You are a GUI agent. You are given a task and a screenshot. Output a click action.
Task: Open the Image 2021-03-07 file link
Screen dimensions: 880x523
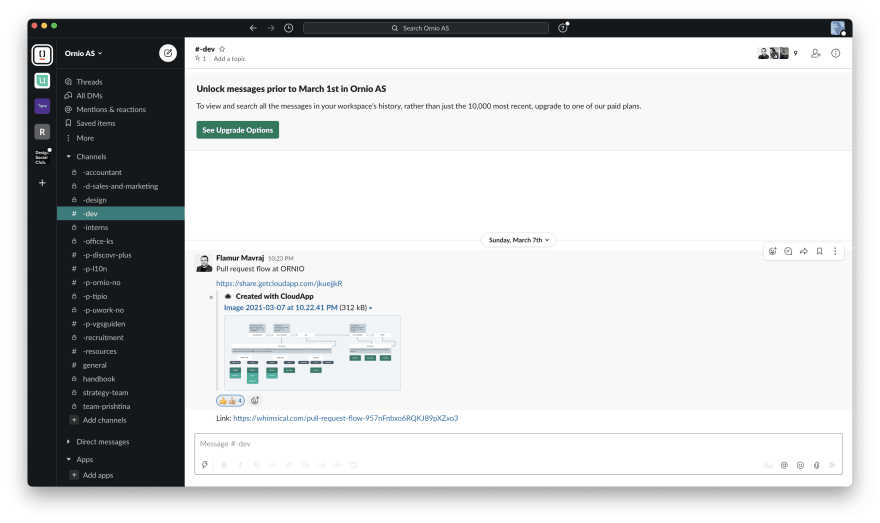click(x=281, y=308)
